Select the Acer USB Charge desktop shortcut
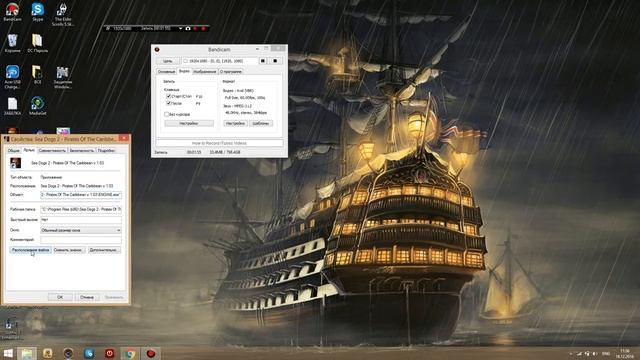The width and height of the screenshot is (640, 360). coord(12,77)
